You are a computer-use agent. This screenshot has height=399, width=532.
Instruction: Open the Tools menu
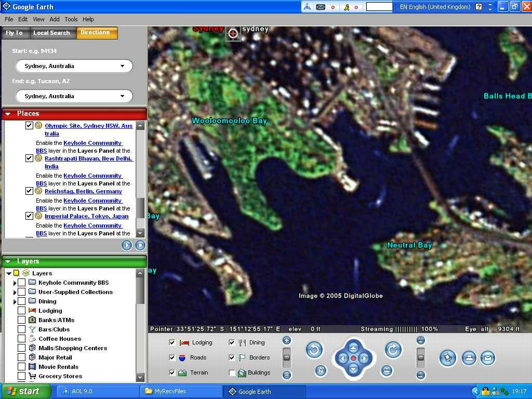pyautogui.click(x=71, y=19)
